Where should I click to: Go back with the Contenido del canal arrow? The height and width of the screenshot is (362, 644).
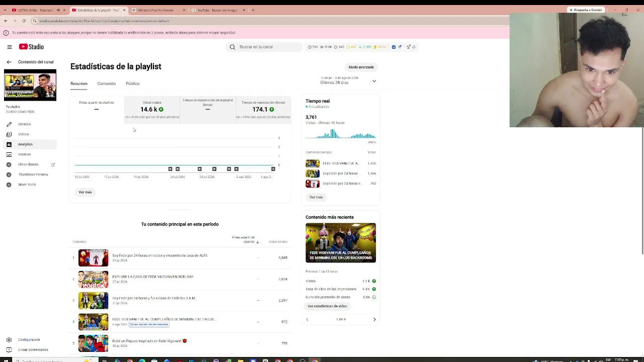pyautogui.click(x=9, y=62)
